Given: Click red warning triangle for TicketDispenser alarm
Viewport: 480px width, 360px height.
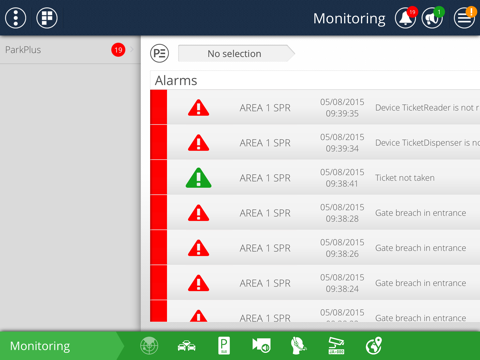Looking at the screenshot, I should click(x=198, y=143).
